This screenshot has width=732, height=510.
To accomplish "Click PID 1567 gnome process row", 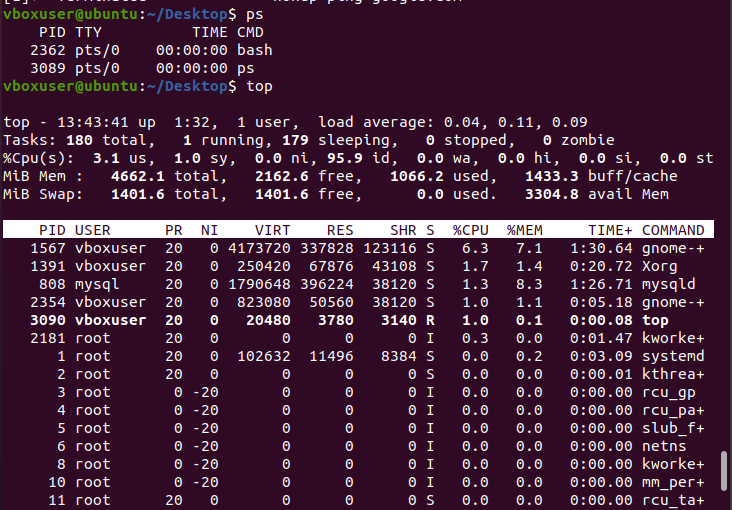I will click(358, 248).
